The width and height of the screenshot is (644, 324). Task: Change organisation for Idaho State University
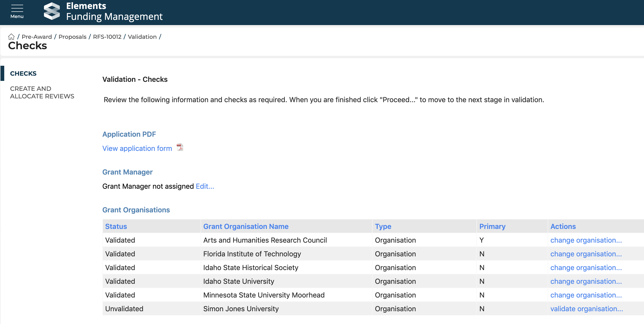click(586, 281)
